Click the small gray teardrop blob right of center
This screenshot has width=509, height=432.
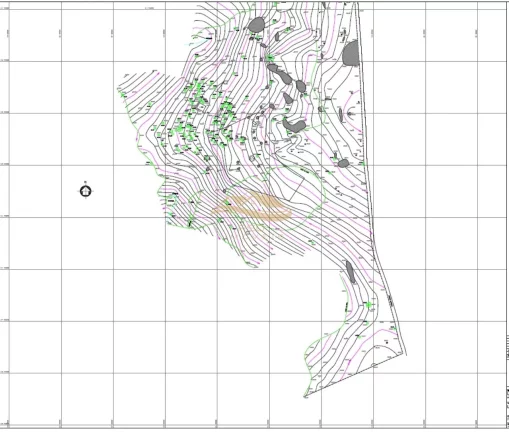click(x=288, y=98)
